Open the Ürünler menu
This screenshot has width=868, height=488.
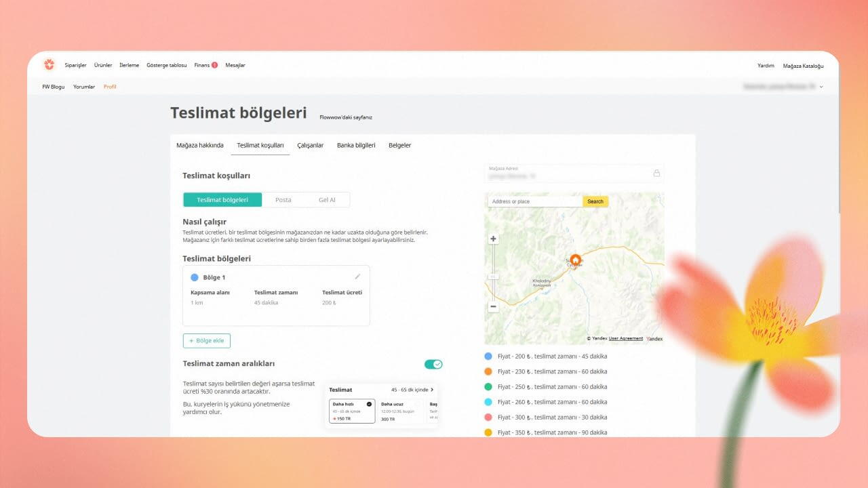(103, 65)
